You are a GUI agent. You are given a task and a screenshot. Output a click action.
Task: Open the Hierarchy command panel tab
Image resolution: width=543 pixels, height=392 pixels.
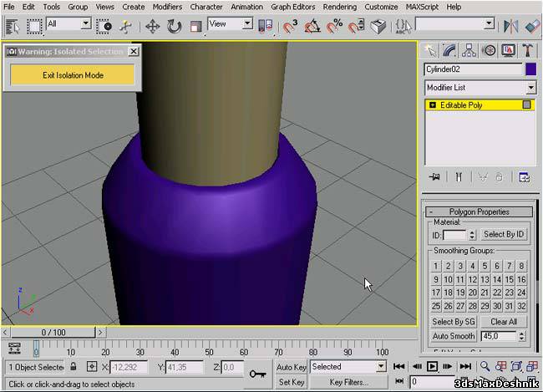pyautogui.click(x=469, y=51)
